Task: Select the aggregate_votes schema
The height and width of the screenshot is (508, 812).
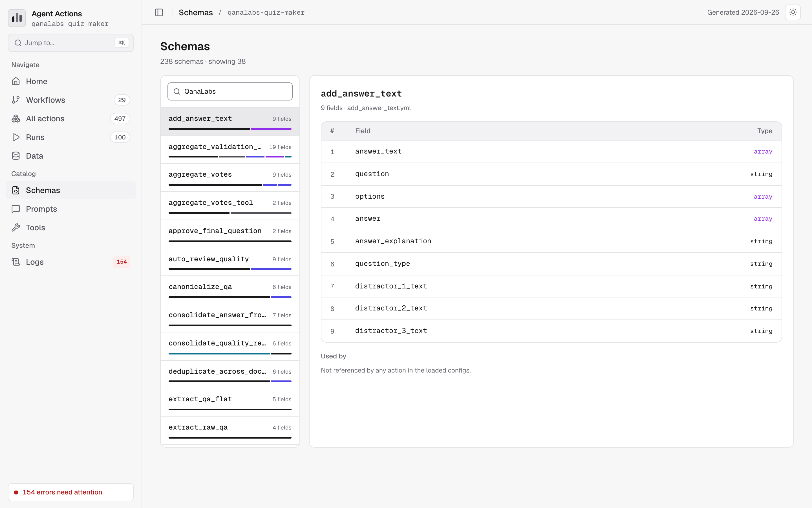Action: click(x=230, y=178)
